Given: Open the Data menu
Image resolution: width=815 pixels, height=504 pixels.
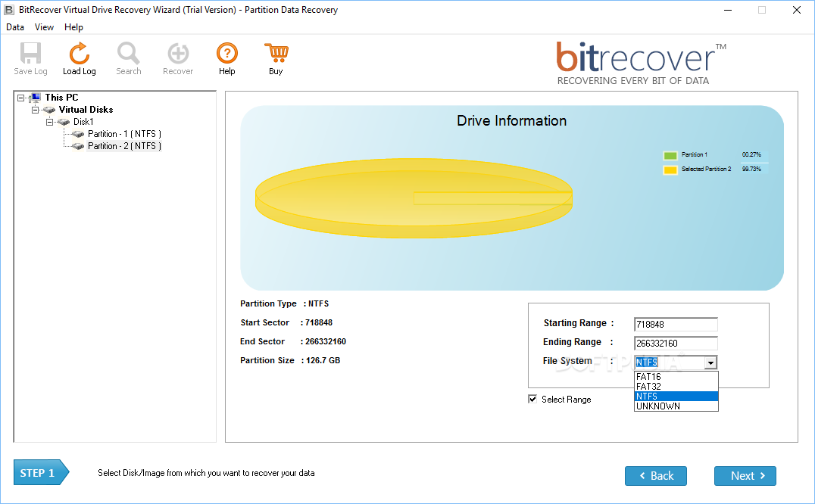Looking at the screenshot, I should click(15, 27).
